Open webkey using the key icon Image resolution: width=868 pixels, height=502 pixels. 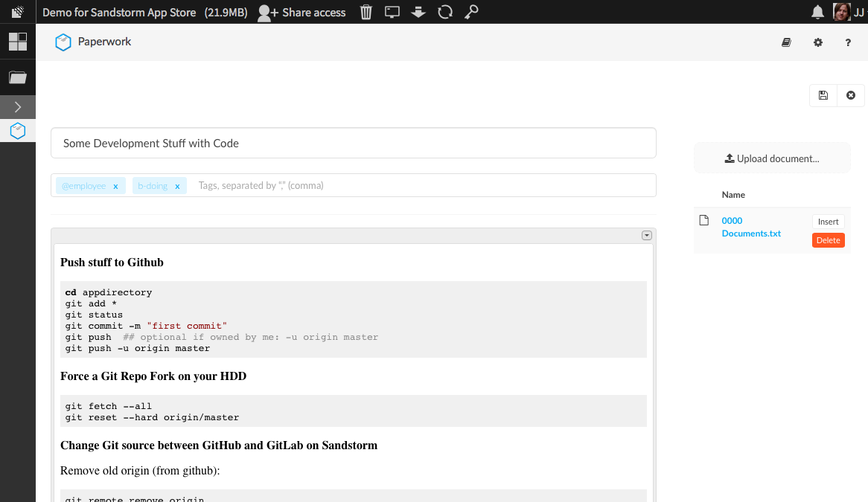[x=472, y=12]
